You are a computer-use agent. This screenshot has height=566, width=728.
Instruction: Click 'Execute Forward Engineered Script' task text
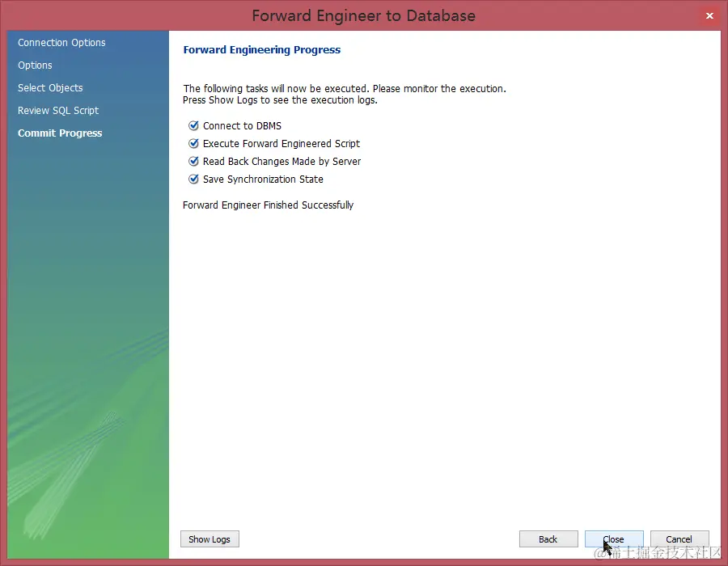pos(281,144)
